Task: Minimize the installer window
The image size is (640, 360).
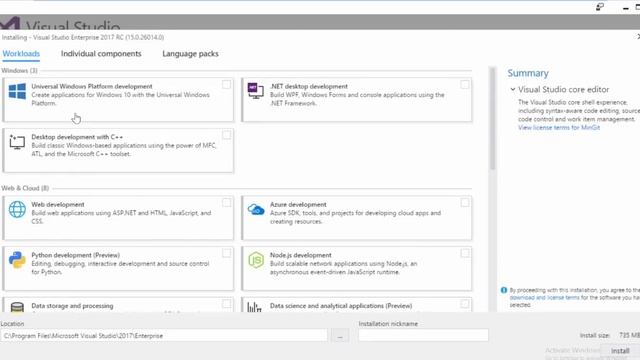Action: pos(625,7)
